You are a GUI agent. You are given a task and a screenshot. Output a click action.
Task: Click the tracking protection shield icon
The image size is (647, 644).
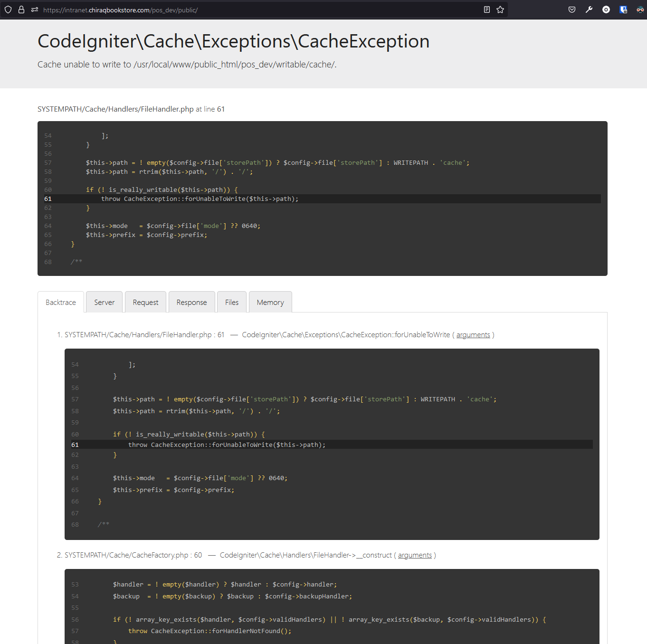click(8, 9)
